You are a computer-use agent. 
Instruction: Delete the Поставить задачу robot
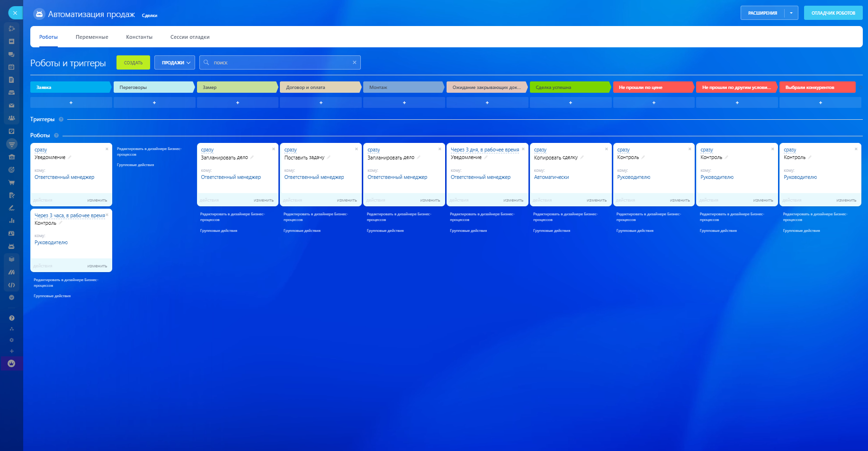[x=357, y=149]
